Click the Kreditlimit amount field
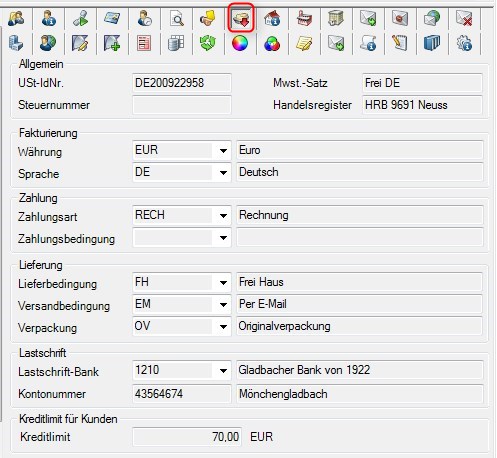This screenshot has width=497, height=458. pyautogui.click(x=187, y=437)
